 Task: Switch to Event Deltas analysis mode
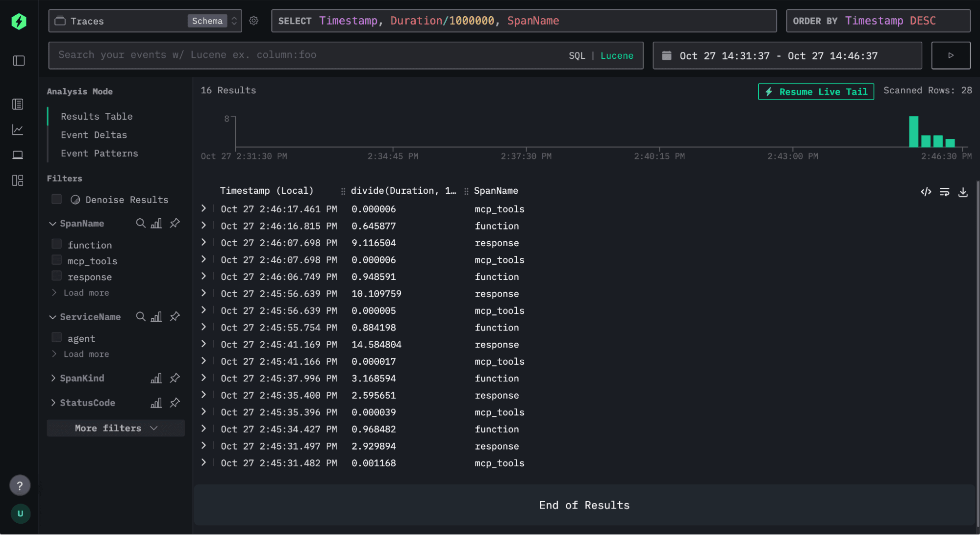pyautogui.click(x=94, y=135)
